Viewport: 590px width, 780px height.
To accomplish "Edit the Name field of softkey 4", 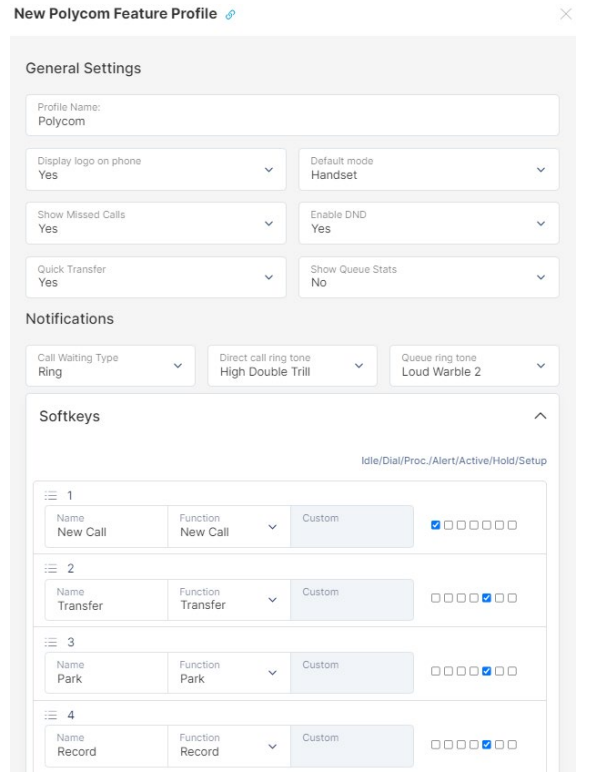I will click(x=106, y=746).
